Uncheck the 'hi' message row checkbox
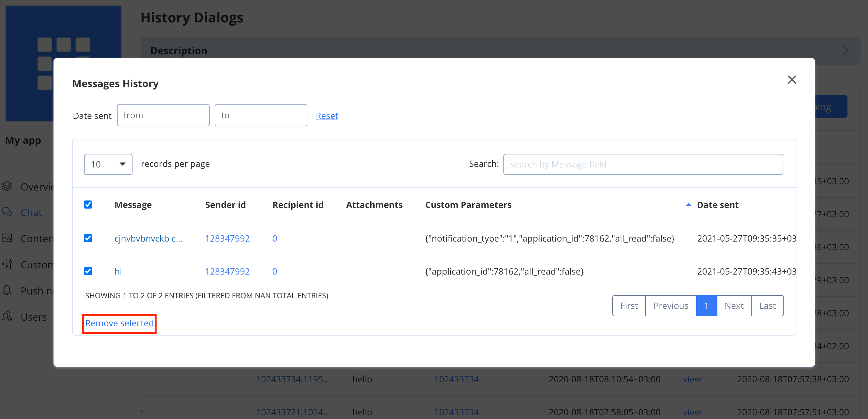The image size is (868, 419). pos(88,271)
